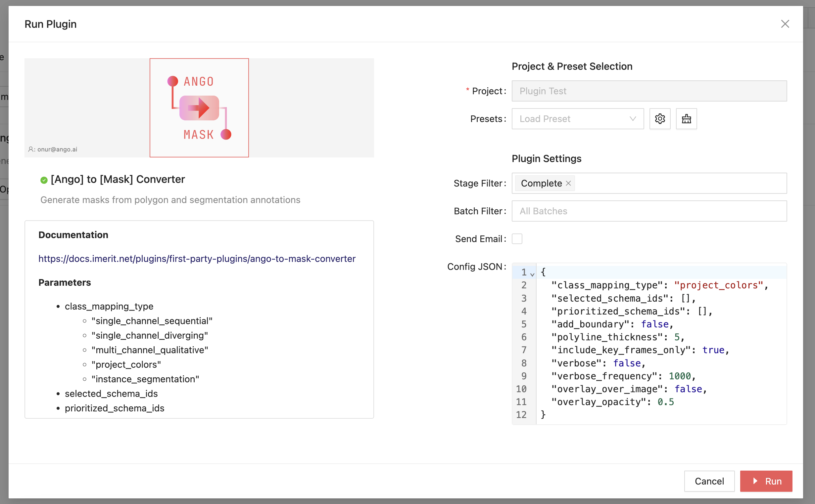Click the green verified status icon

click(44, 180)
